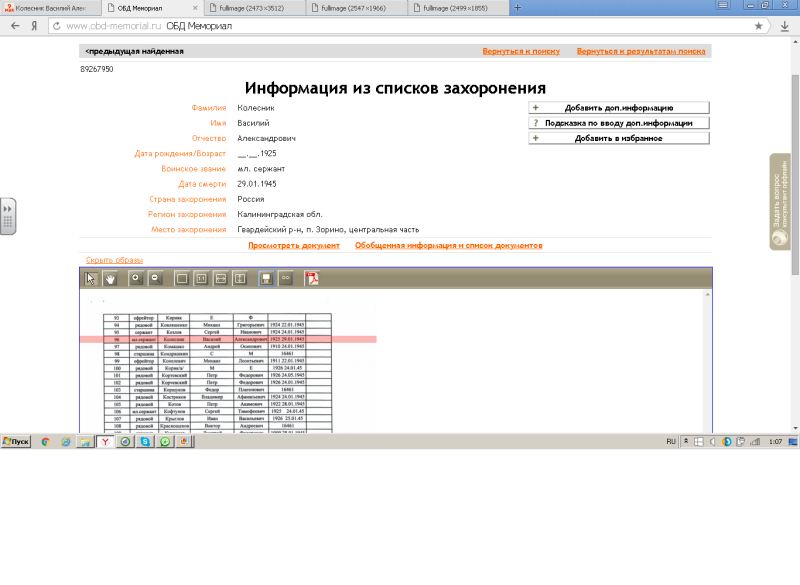Expand 'Добавить доп.информацию' panel
The height and width of the screenshot is (585, 800).
pyautogui.click(x=618, y=107)
